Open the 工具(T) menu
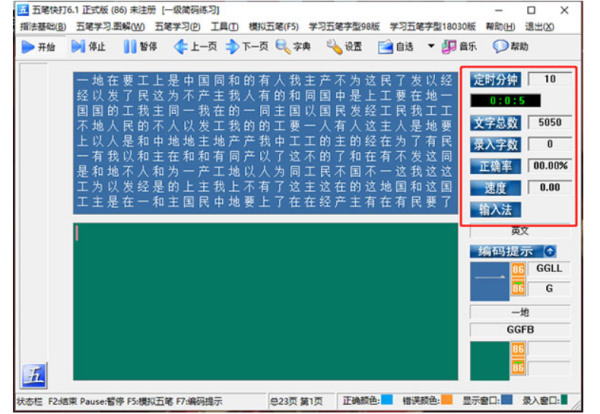Viewport: 600px width, 414px height. pyautogui.click(x=225, y=27)
